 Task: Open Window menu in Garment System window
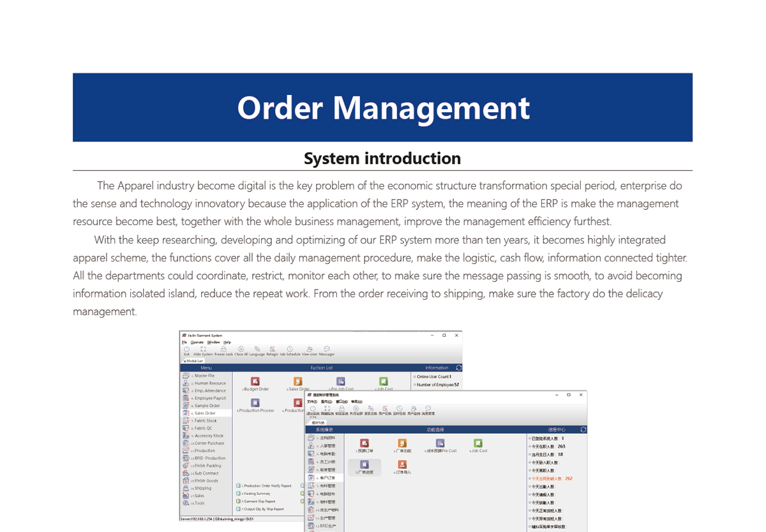click(x=214, y=342)
